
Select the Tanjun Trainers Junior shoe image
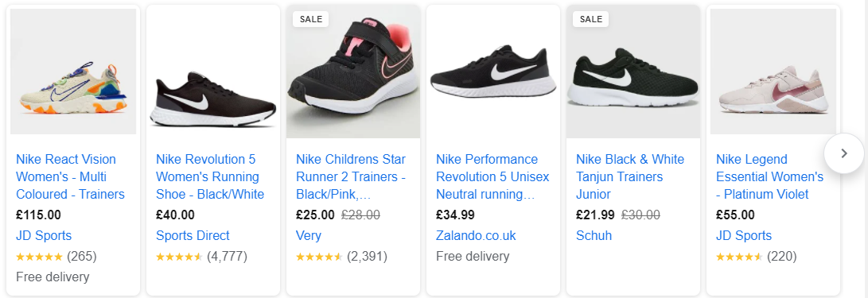coord(633,72)
